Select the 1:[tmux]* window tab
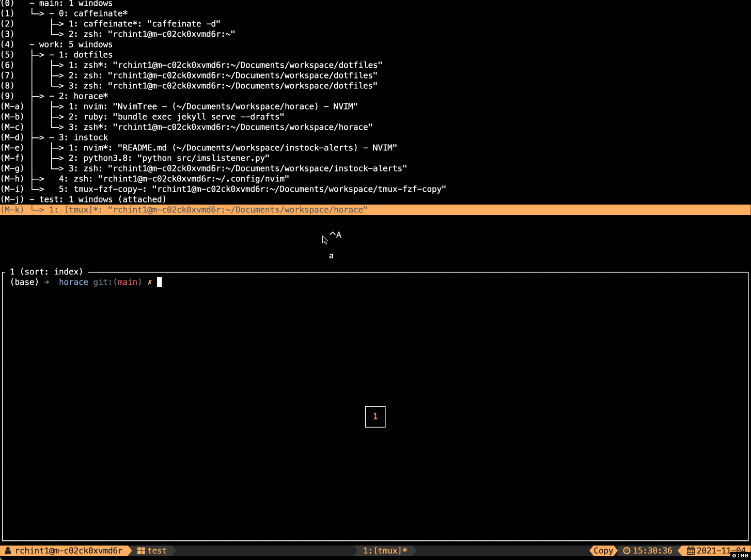 [385, 551]
